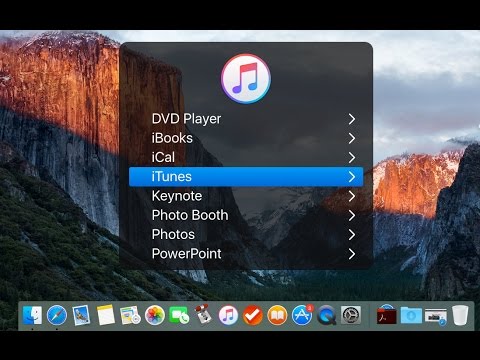Screen dimensions: 480x360
Task: Expand the Keynote row chevron
Action: click(352, 196)
